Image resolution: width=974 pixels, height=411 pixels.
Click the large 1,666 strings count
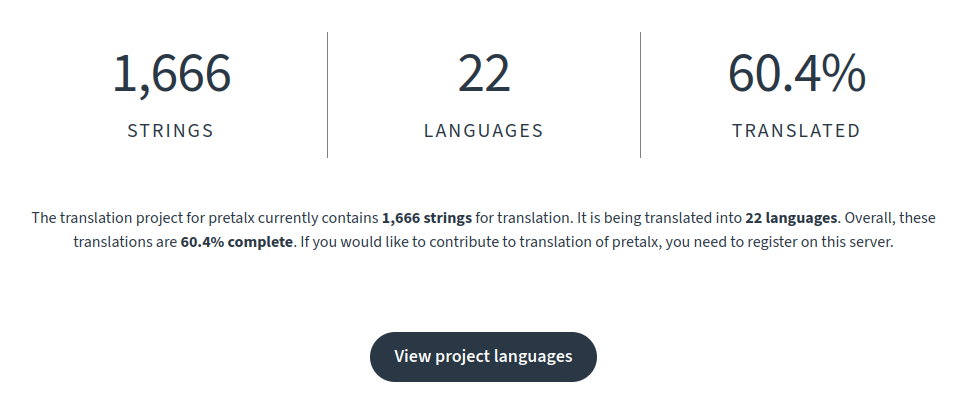pos(171,75)
